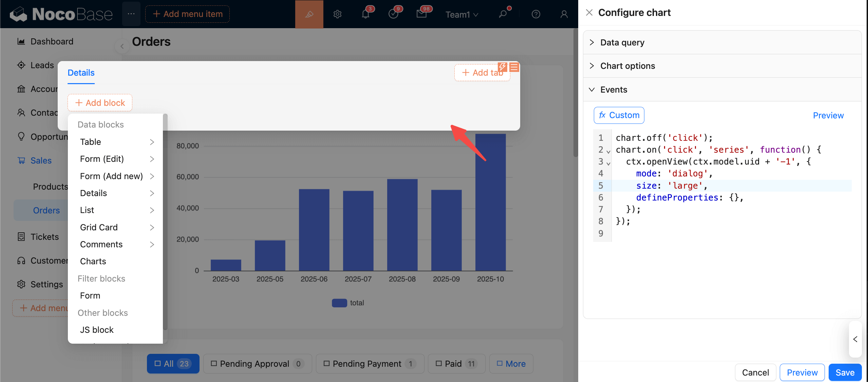The height and width of the screenshot is (382, 868).
Task: Expand the Data query section
Action: coord(622,42)
